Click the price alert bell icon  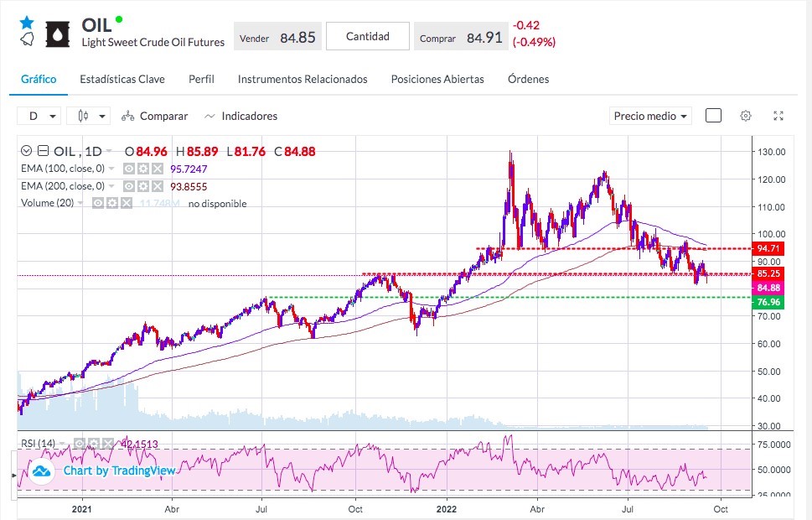coord(27,39)
